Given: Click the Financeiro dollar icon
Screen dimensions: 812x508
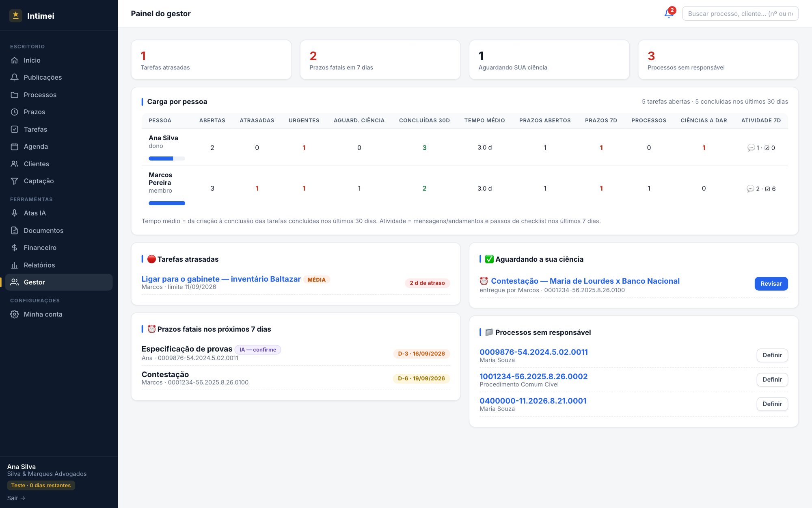Looking at the screenshot, I should [15, 247].
